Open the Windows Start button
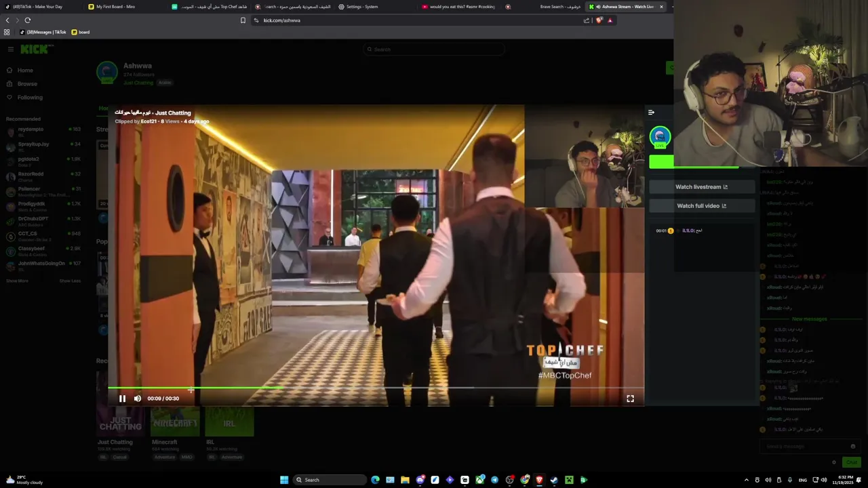The image size is (868, 488). [284, 480]
